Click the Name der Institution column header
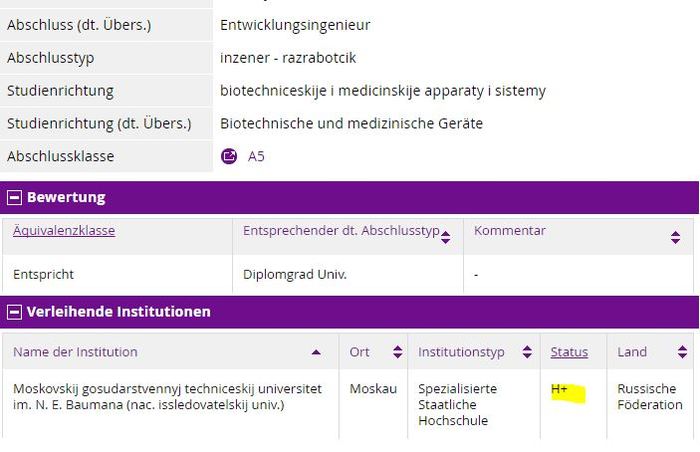Screen dimensions: 700x452 [x=75, y=352]
